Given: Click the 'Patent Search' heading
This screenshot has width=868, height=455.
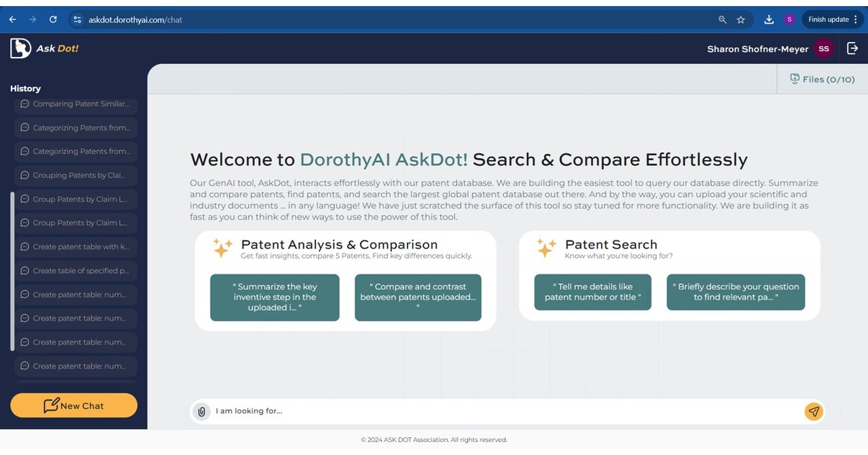Looking at the screenshot, I should [611, 244].
